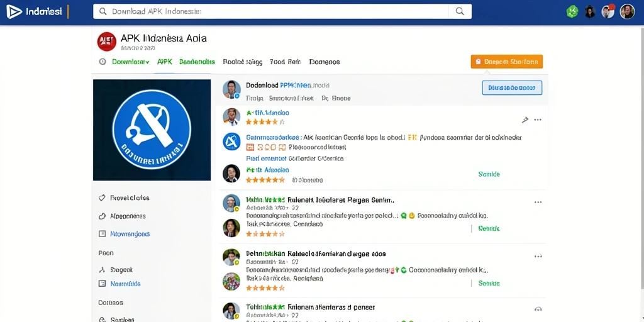
Task: Switch to the Bandenaliis tab
Action: pos(197,62)
